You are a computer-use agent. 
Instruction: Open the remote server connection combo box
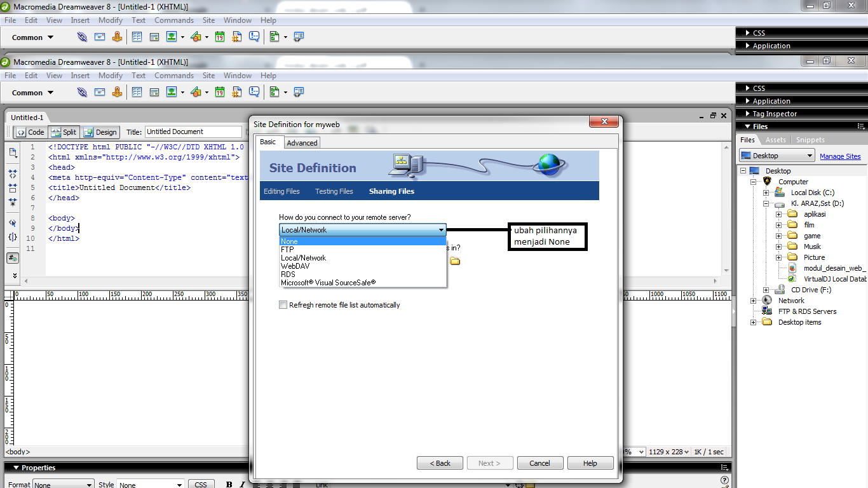tap(363, 230)
